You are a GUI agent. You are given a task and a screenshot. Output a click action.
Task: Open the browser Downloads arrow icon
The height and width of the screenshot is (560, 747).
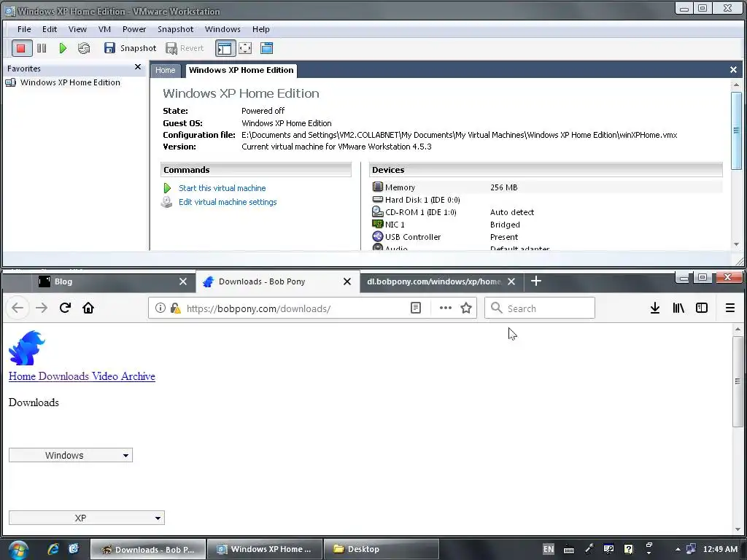point(655,308)
